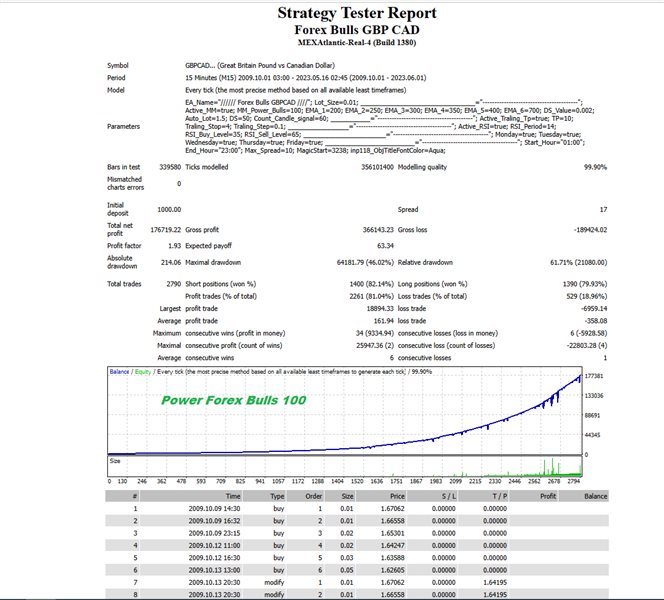The image size is (664, 600).
Task: Click the initial deposit value 1000.00
Action: pos(168,209)
